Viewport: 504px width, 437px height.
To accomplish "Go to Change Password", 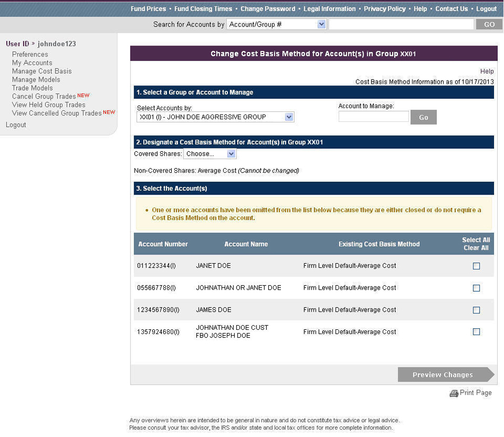I will point(268,8).
